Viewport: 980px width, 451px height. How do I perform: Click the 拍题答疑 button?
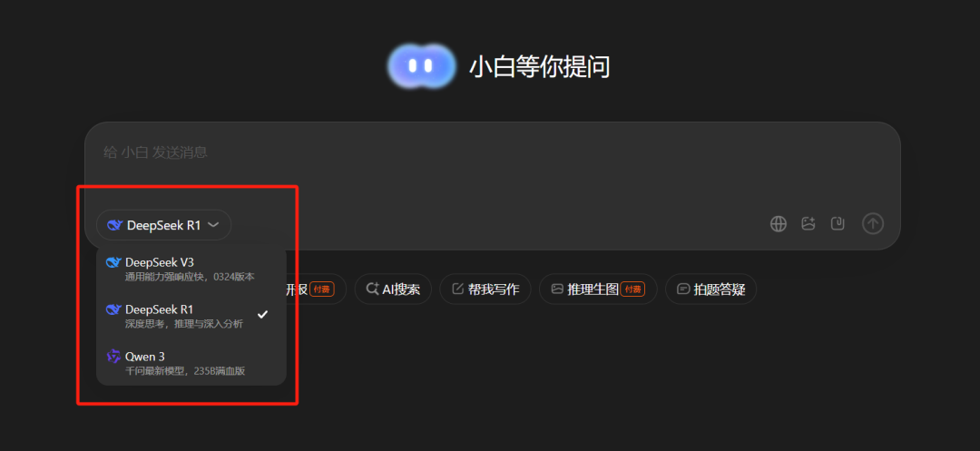711,289
